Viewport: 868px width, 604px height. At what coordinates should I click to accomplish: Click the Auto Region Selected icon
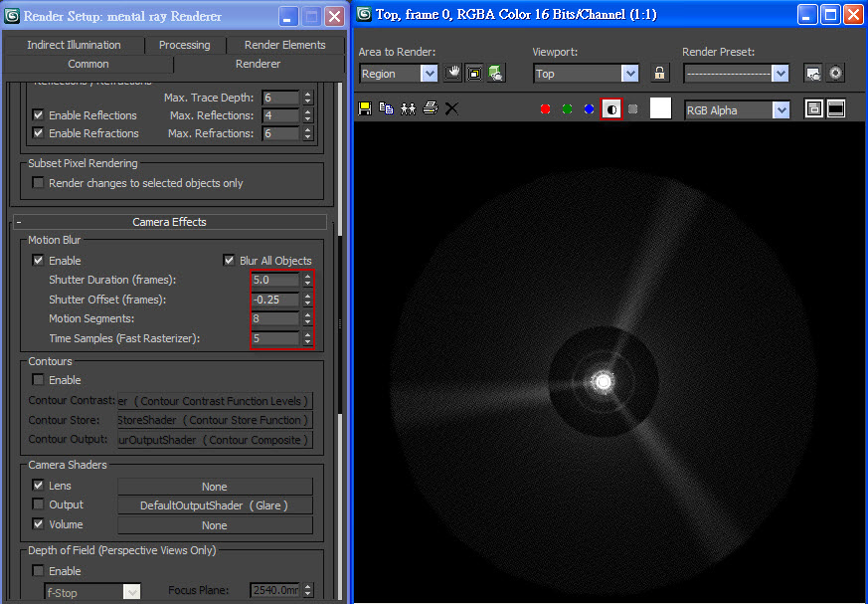tap(474, 73)
